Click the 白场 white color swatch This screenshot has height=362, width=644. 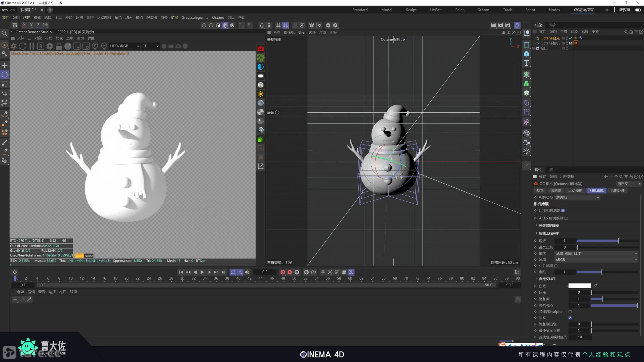tap(580, 286)
